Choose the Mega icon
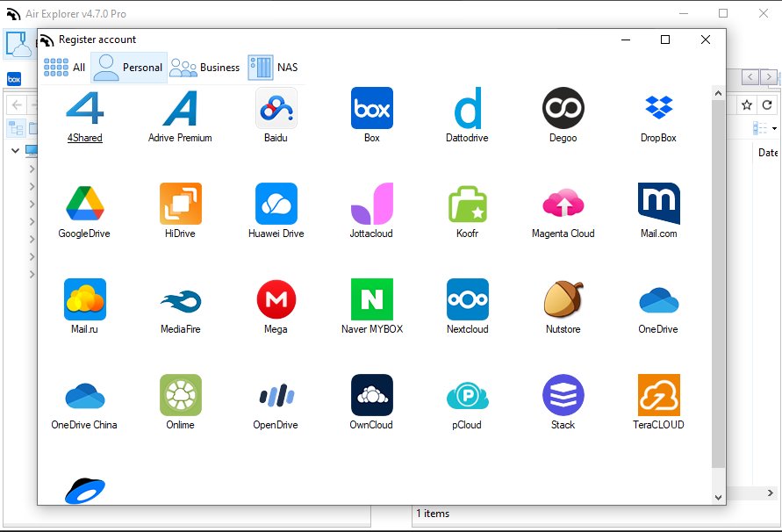The width and height of the screenshot is (782, 532). 276,299
